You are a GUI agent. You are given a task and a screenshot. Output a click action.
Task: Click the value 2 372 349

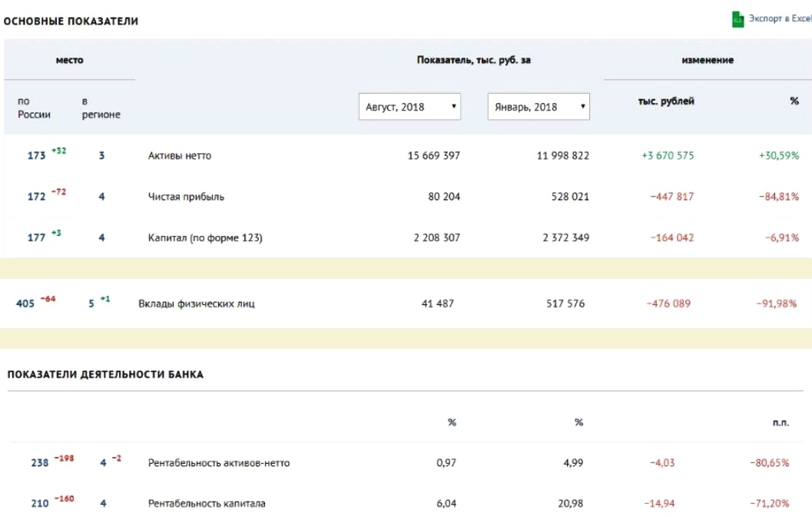(565, 238)
